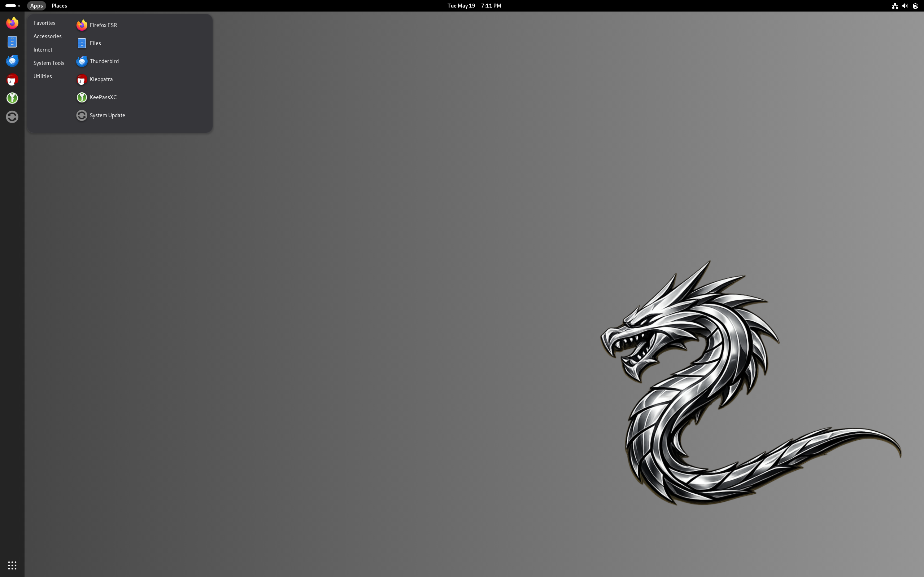Open Thunderbird icon in the dock
The height and width of the screenshot is (577, 924).
pyautogui.click(x=12, y=60)
